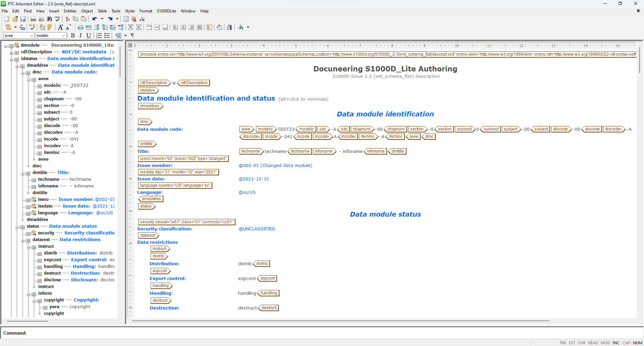The width and height of the screenshot is (644, 346).
Task: Paste from clipboard with the Paste icon
Action: pos(84,19)
